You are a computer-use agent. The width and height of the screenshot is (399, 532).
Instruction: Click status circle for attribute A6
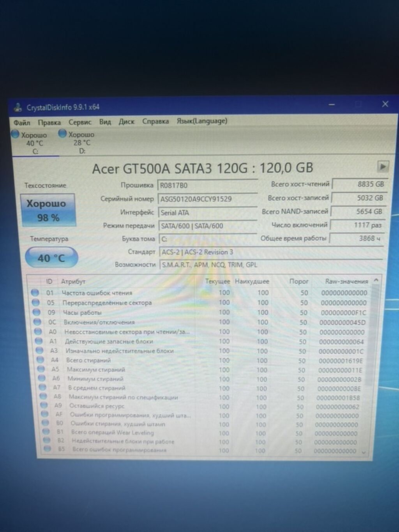coord(42,378)
